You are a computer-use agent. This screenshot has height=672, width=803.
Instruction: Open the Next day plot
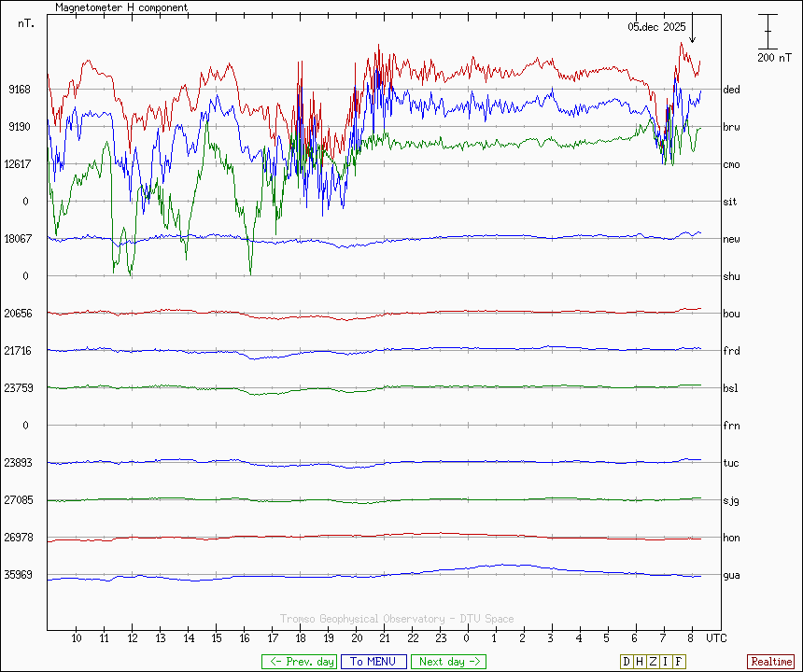pyautogui.click(x=448, y=662)
